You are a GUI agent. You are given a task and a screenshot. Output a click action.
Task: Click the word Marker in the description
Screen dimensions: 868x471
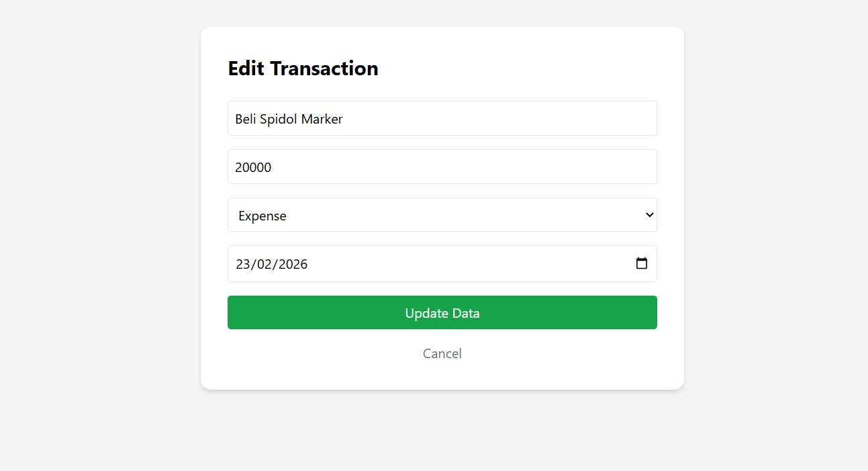322,120
